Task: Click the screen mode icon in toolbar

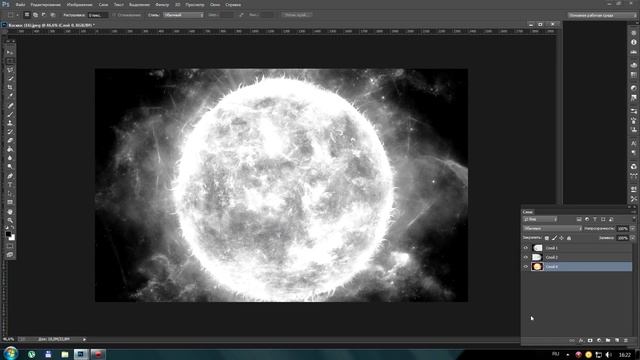Action: click(x=10, y=255)
